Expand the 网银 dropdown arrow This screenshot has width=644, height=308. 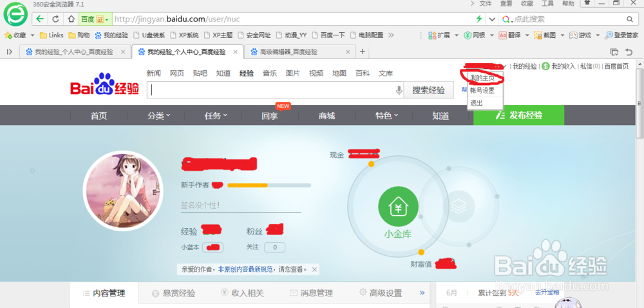point(491,35)
